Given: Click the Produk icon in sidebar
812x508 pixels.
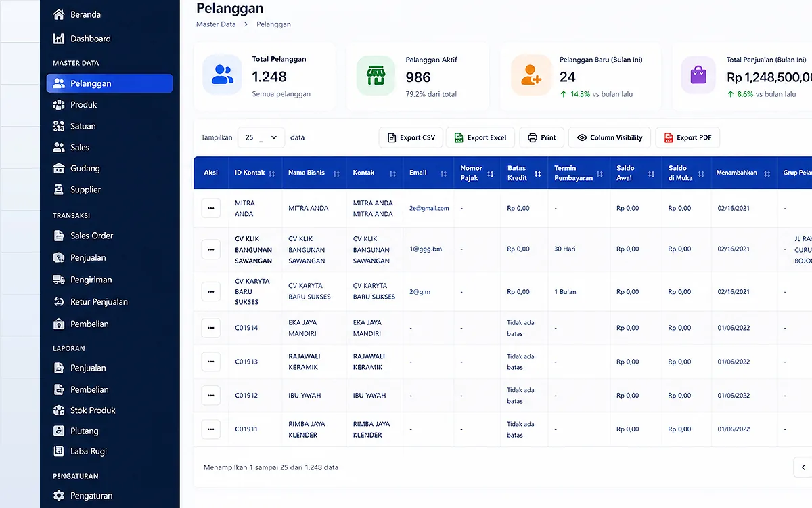Looking at the screenshot, I should point(59,104).
